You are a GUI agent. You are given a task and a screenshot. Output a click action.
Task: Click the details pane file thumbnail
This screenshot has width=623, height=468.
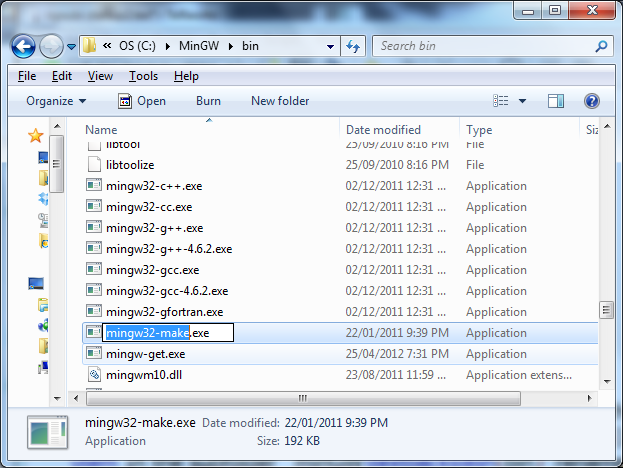coord(48,432)
